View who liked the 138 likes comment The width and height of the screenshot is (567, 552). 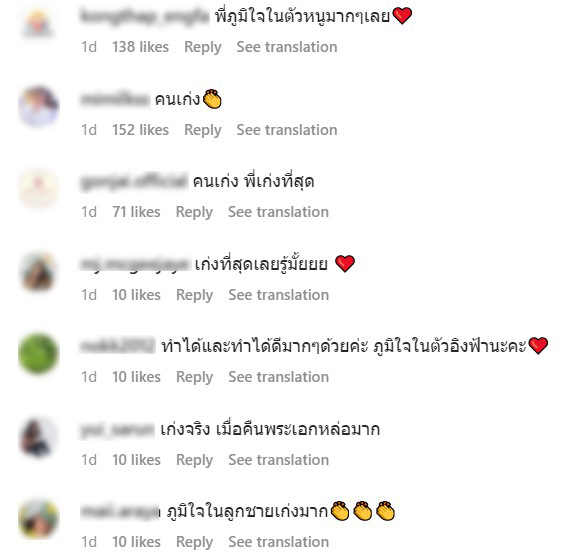(x=140, y=47)
